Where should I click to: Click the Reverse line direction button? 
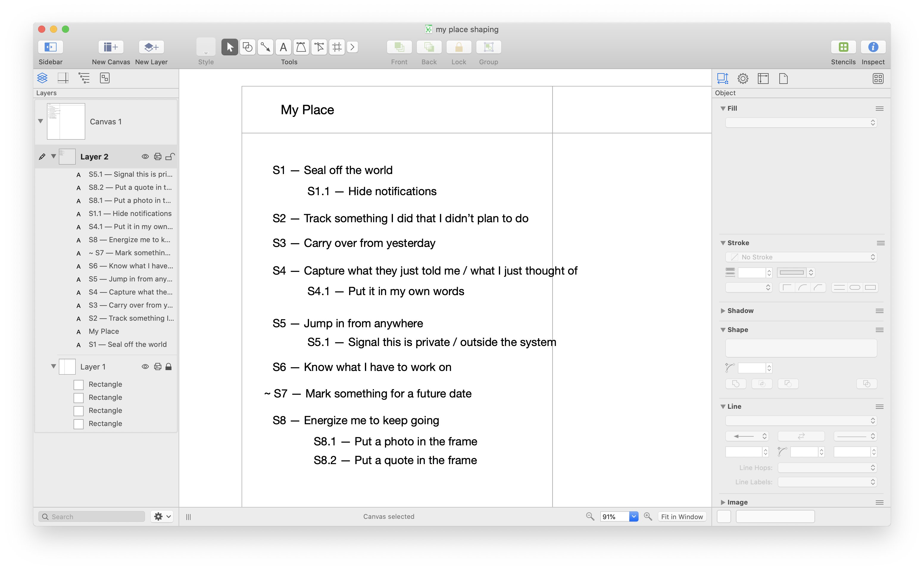click(801, 436)
